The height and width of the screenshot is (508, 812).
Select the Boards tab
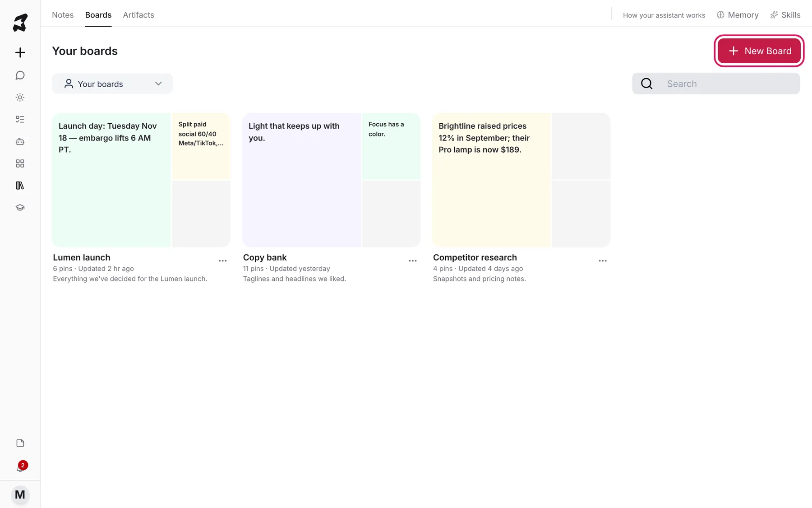(98, 15)
